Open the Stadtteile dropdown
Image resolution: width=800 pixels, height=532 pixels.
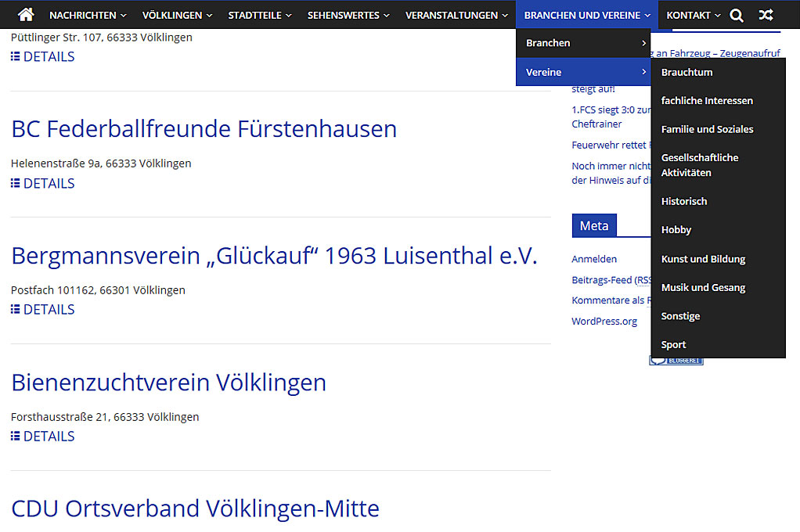click(259, 15)
